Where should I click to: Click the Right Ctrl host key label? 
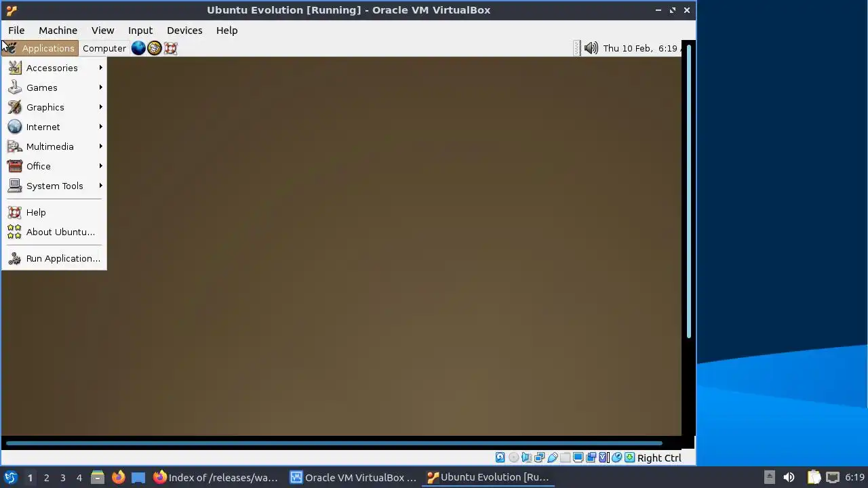[x=659, y=458]
